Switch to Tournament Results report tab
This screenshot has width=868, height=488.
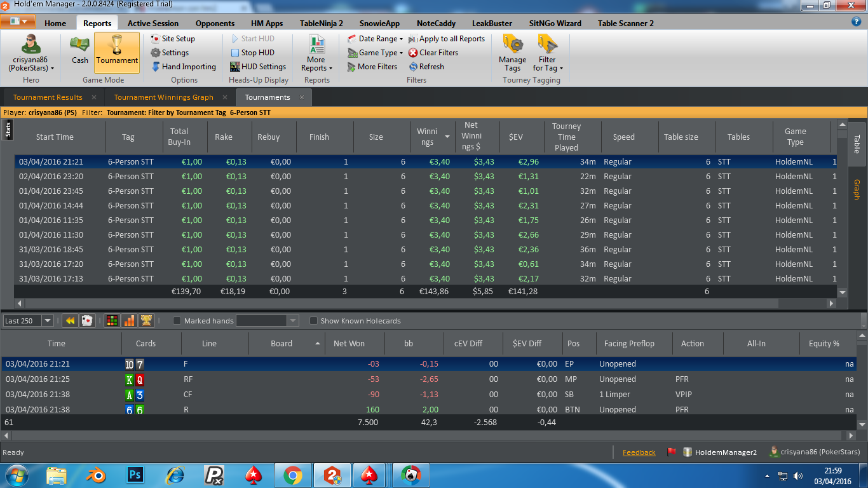pyautogui.click(x=48, y=97)
